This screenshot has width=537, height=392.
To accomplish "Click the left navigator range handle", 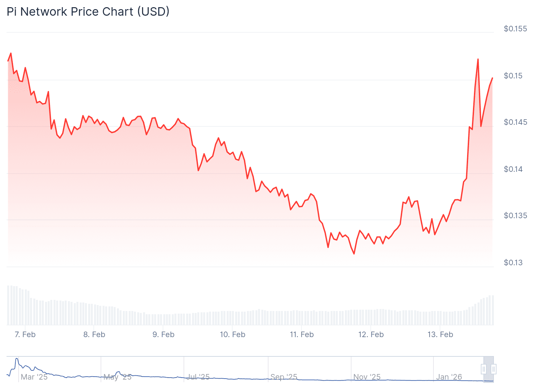I will pyautogui.click(x=483, y=369).
